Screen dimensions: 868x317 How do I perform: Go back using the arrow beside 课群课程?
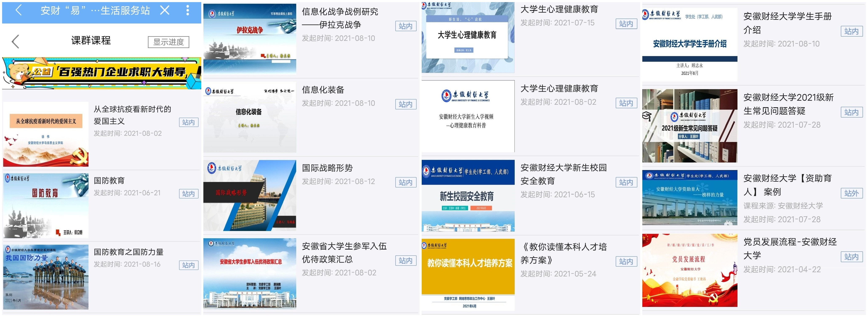(16, 41)
